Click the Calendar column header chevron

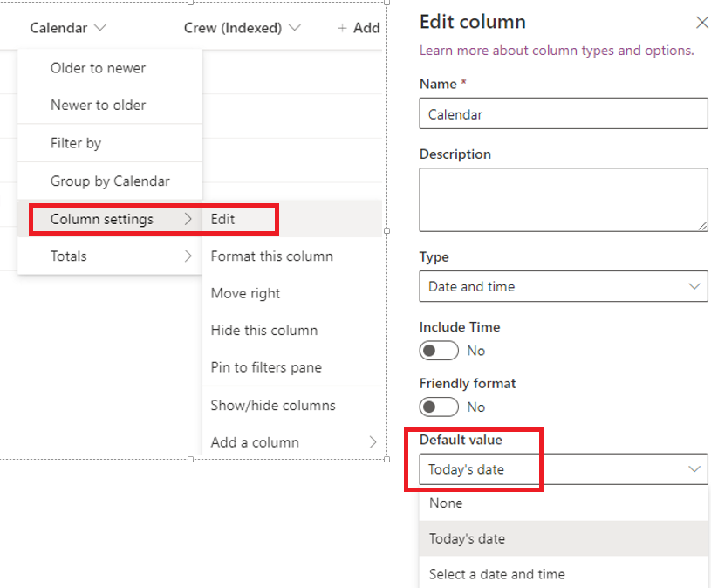click(100, 28)
